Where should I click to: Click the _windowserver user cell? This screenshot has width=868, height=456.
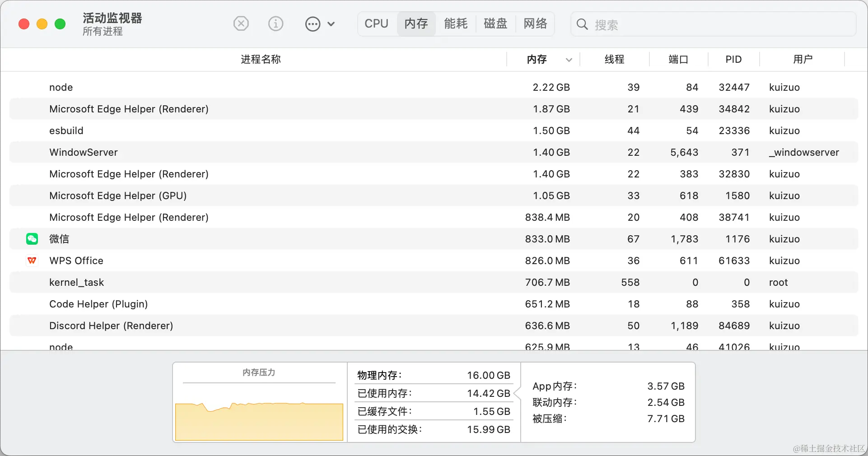point(804,152)
